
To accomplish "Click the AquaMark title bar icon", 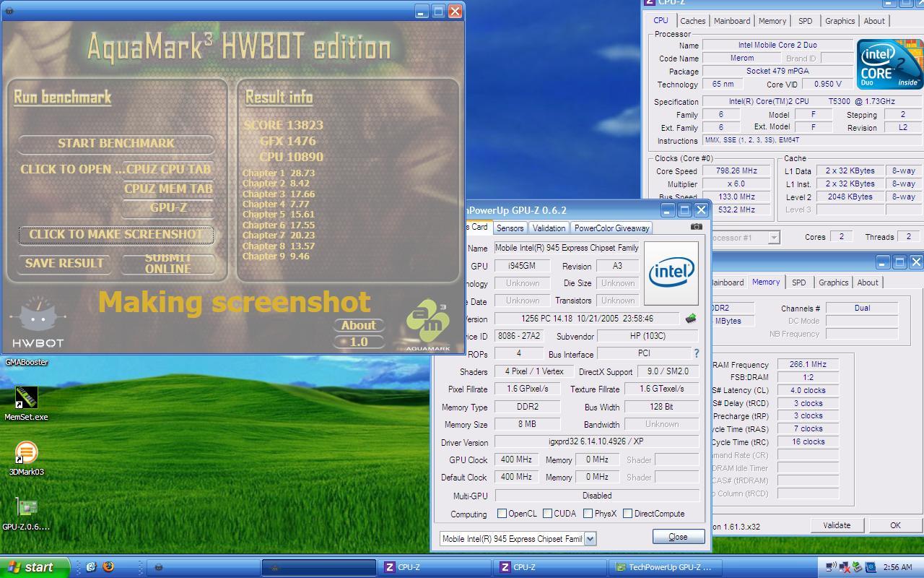I will [9, 11].
